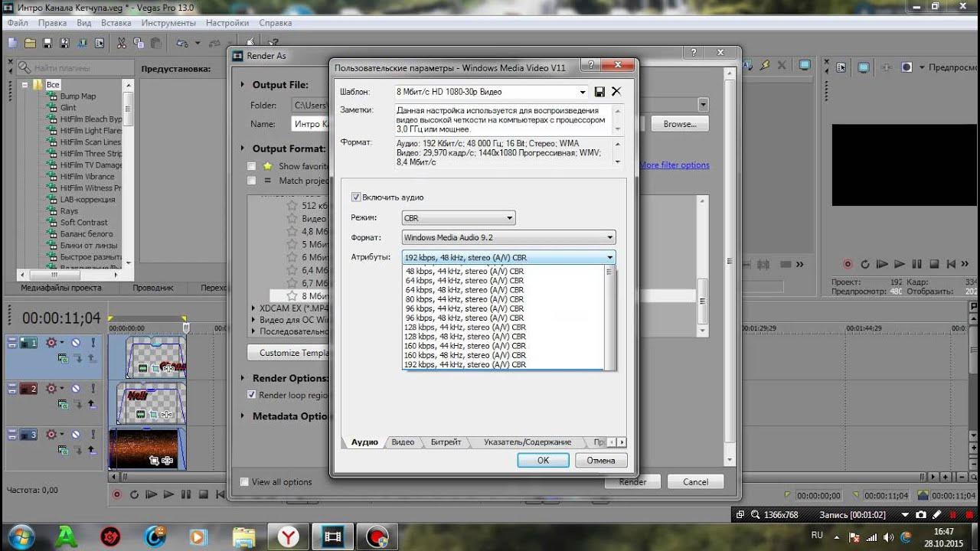Image resolution: width=980 pixels, height=551 pixels.
Task: Click Play in the timeline transport bar
Action: click(168, 494)
